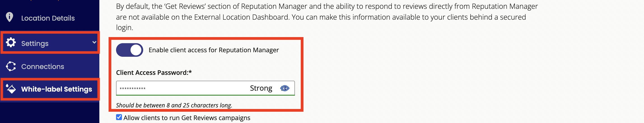Click the Connections circular icon
Screen dimensions: 644x123
pos(11,66)
